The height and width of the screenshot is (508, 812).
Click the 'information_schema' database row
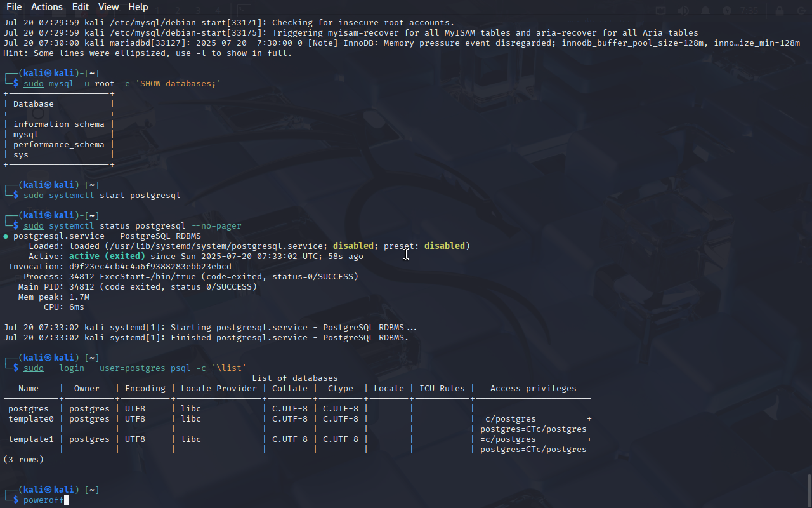click(x=59, y=124)
